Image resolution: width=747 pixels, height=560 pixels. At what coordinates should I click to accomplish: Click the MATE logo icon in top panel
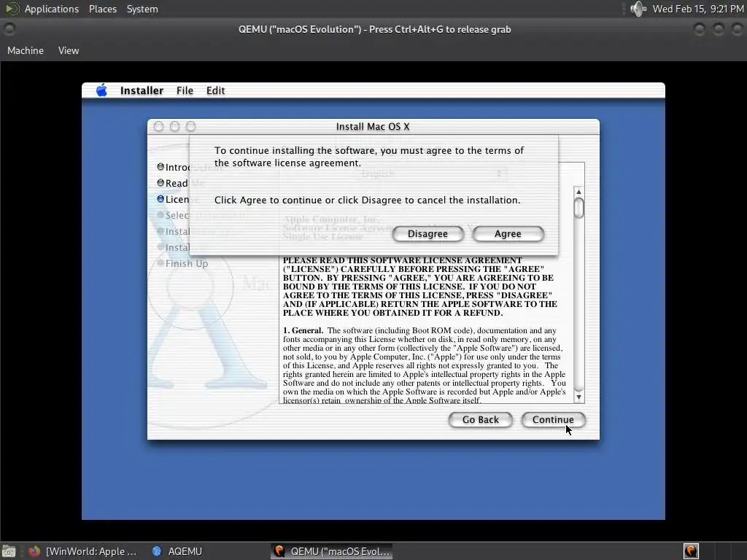[x=12, y=9]
